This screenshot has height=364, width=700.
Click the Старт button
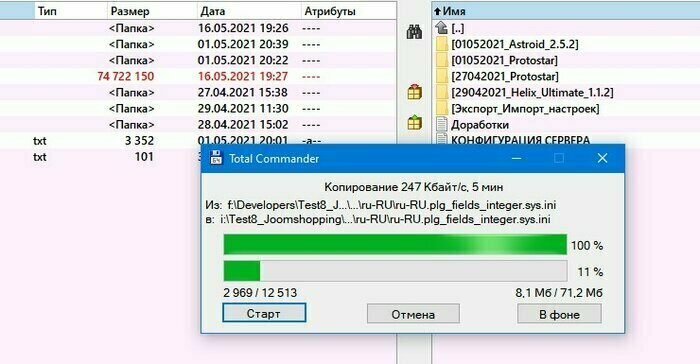click(x=264, y=313)
